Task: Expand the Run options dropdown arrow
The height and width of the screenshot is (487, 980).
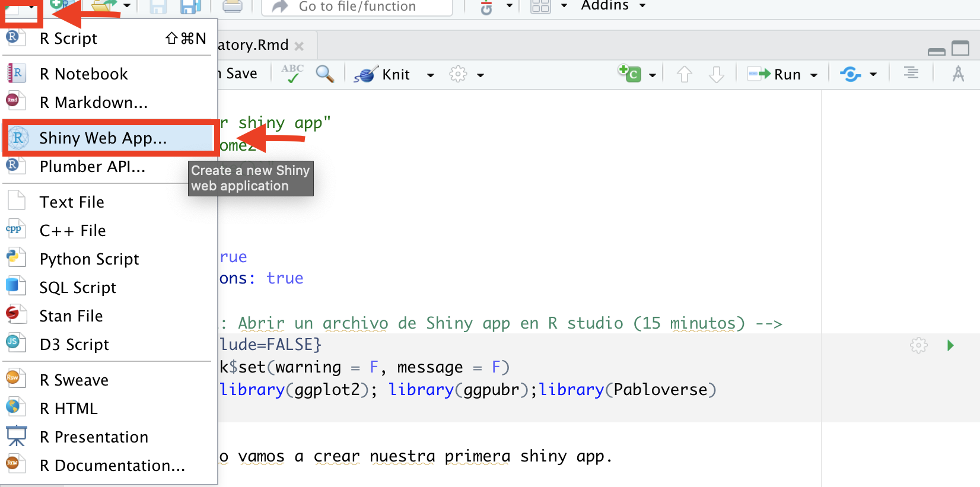Action: [x=814, y=75]
